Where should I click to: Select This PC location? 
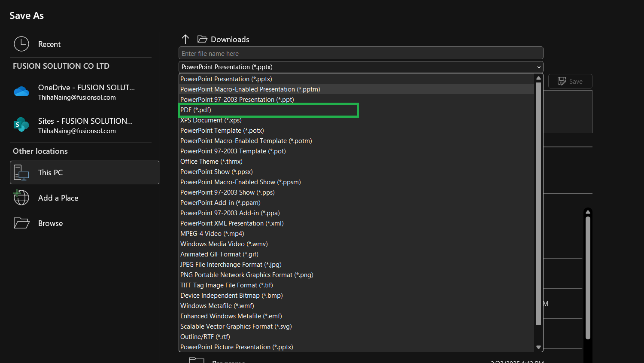pyautogui.click(x=85, y=172)
